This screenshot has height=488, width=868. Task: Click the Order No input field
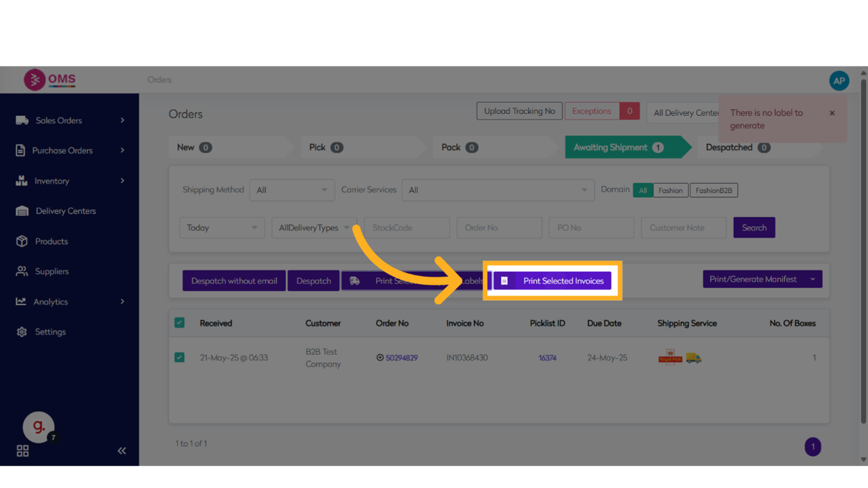[499, 228]
